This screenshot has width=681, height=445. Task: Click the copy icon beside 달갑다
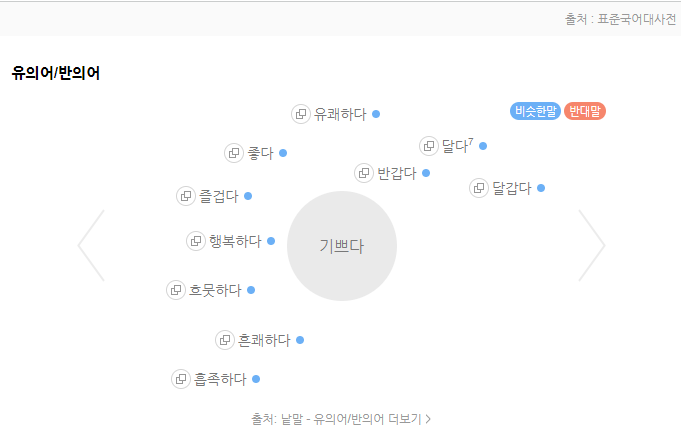click(479, 188)
